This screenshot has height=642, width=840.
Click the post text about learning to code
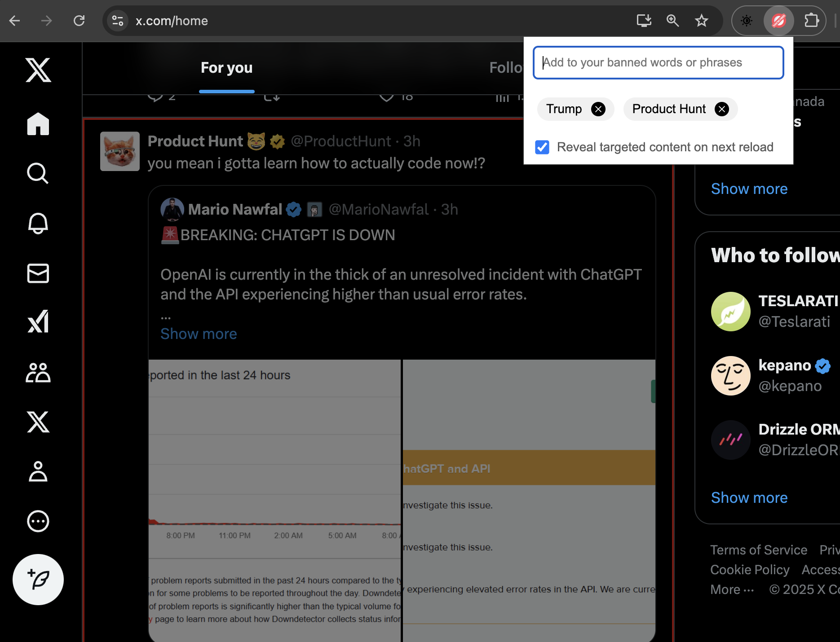coord(316,163)
